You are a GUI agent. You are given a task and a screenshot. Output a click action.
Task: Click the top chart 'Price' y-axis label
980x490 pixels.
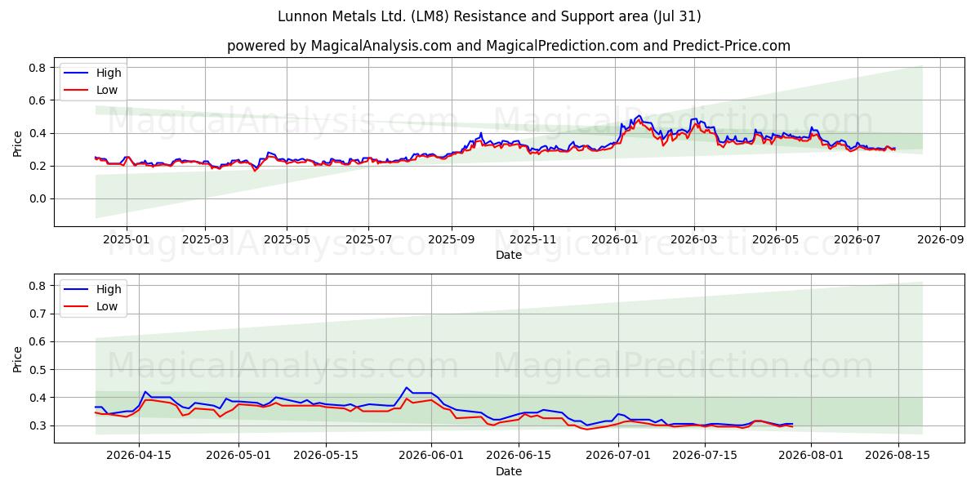(x=18, y=142)
